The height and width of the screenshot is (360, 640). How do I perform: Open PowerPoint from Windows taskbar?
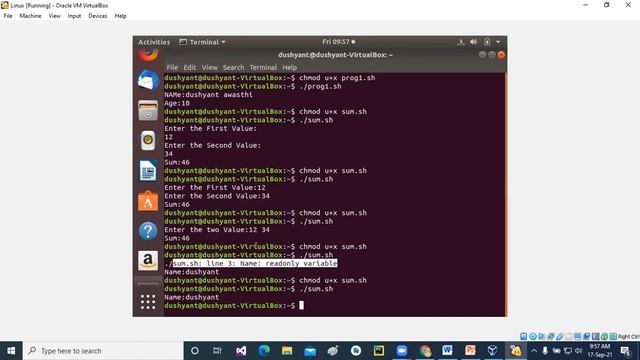pyautogui.click(x=470, y=351)
